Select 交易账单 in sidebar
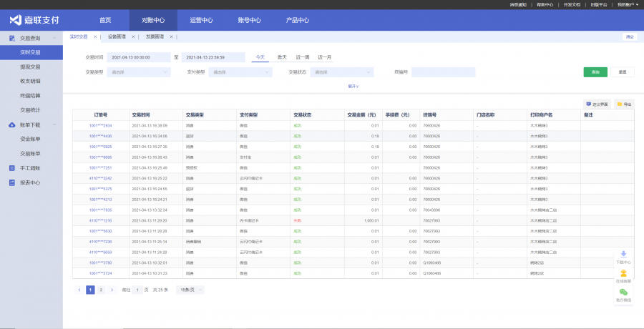Image resolution: width=644 pixels, height=329 pixels. pyautogui.click(x=31, y=154)
